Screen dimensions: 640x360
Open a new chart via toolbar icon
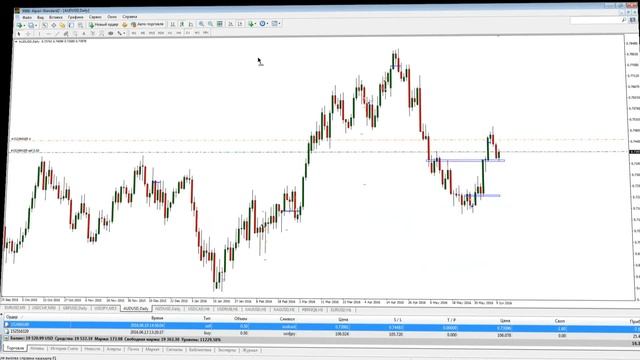[19, 25]
